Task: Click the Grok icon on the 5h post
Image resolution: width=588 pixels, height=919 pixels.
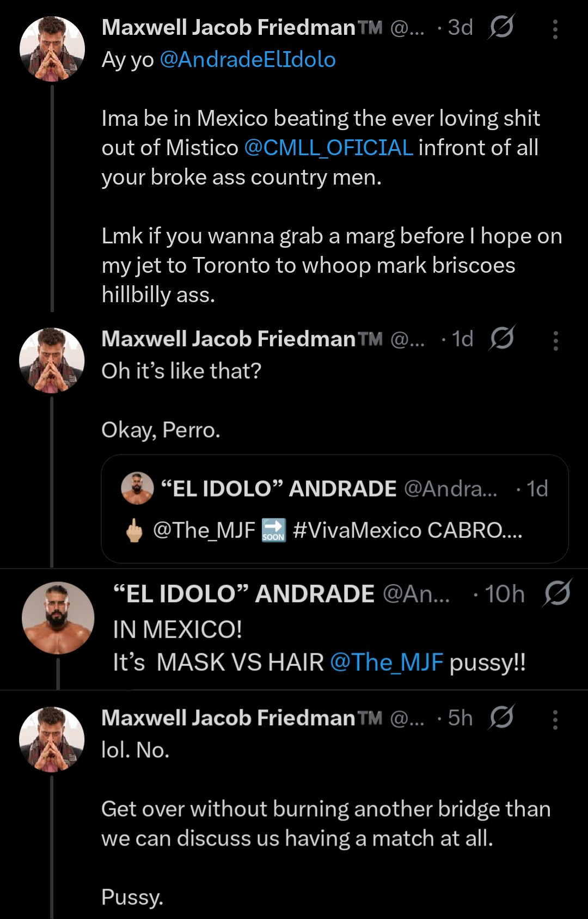Action: coord(501,718)
